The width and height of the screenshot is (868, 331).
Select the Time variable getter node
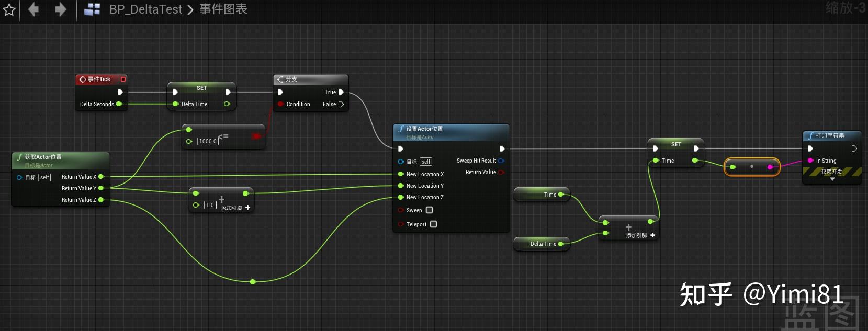tap(542, 195)
